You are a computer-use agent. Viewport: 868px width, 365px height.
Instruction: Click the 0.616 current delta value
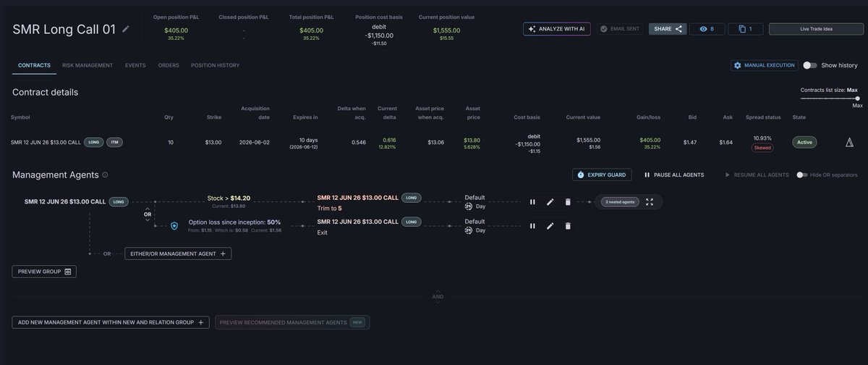[x=389, y=140]
